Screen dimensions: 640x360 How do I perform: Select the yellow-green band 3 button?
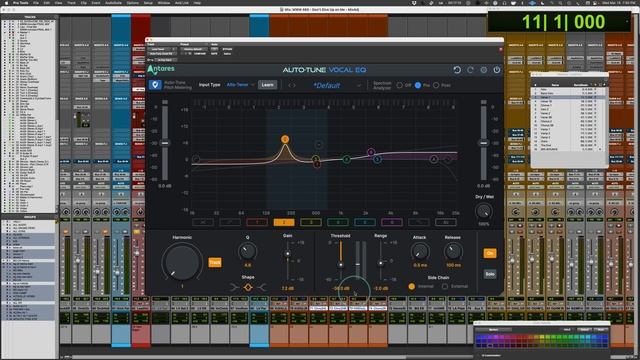tap(311, 222)
